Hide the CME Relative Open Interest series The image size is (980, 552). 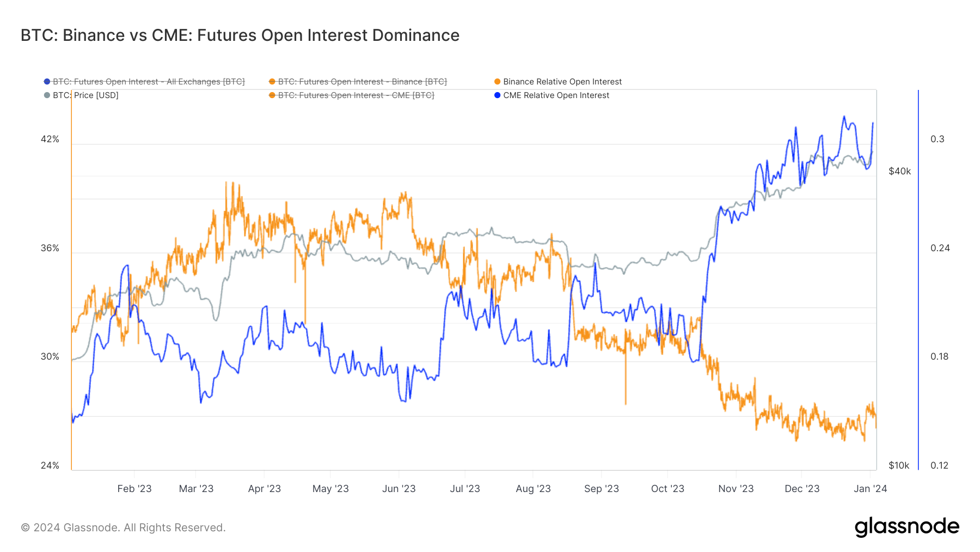tap(556, 95)
